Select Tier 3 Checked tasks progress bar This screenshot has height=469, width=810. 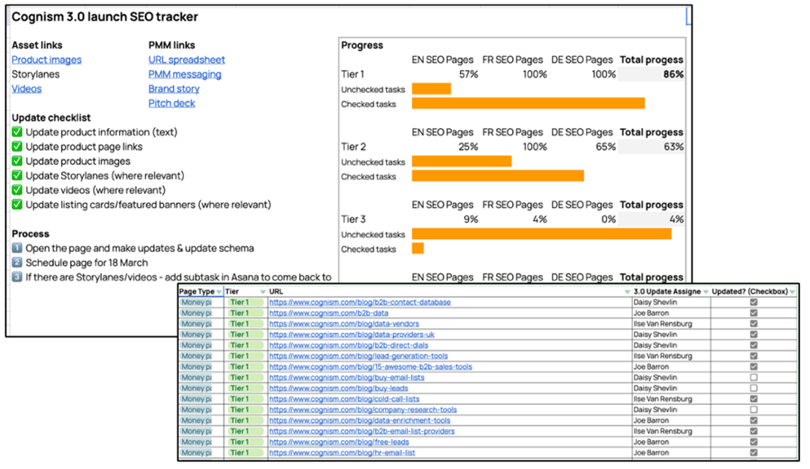pyautogui.click(x=418, y=248)
